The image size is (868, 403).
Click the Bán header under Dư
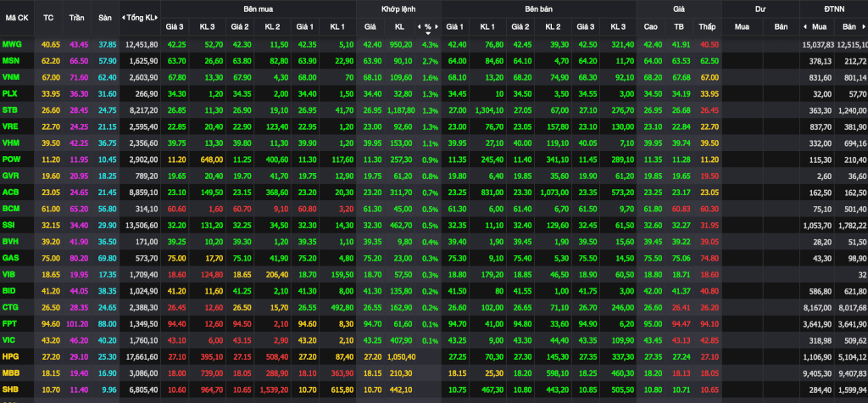click(781, 26)
